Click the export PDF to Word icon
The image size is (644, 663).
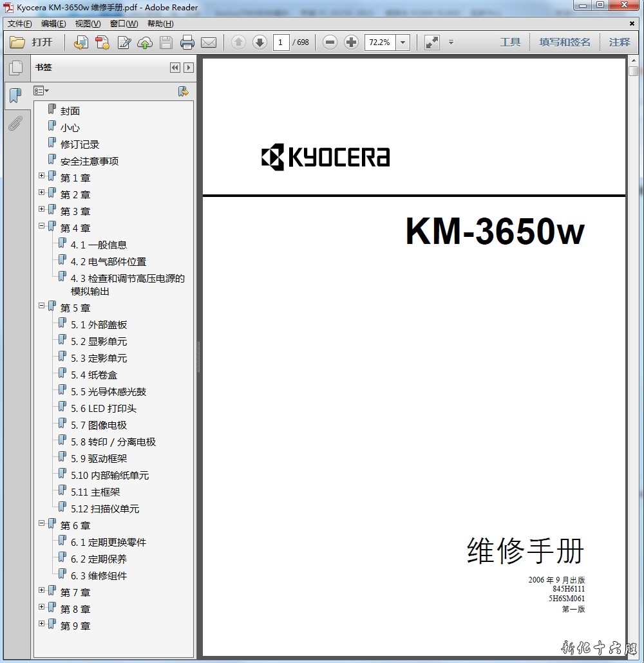pyautogui.click(x=80, y=42)
